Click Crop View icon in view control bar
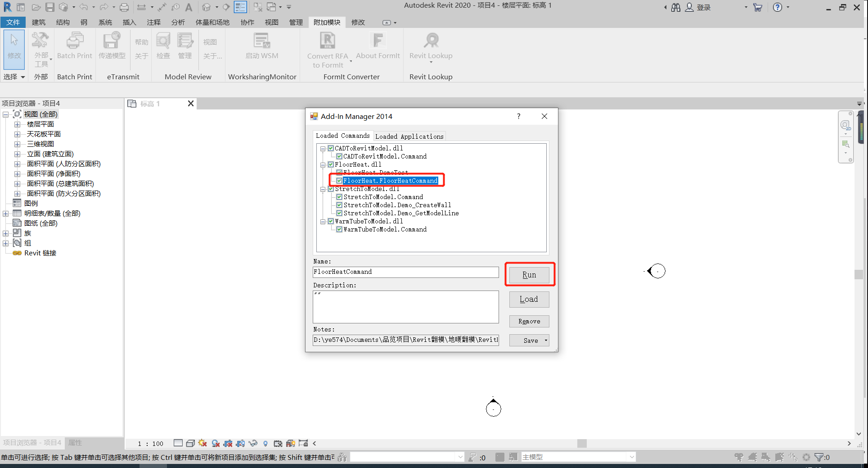This screenshot has height=468, width=868. 228,443
